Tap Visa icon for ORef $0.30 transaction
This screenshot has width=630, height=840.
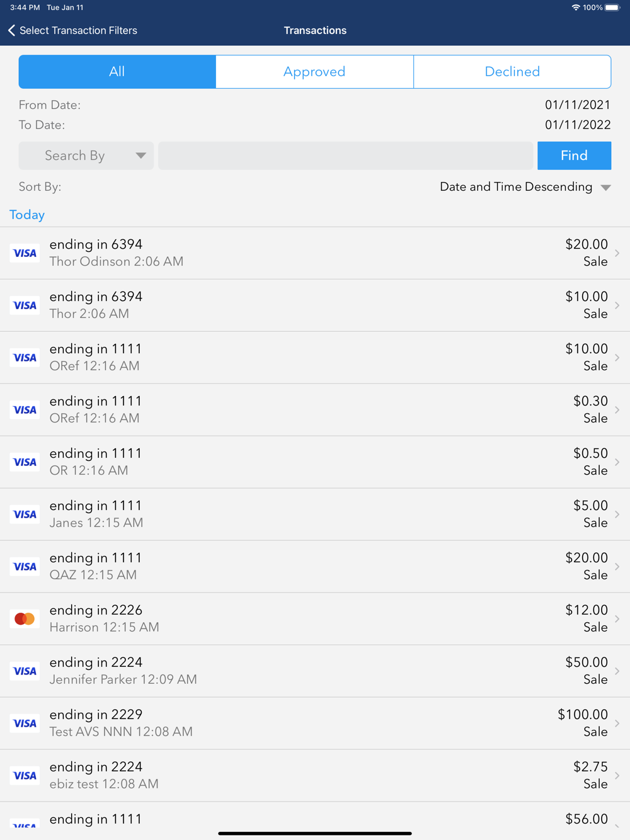(25, 410)
